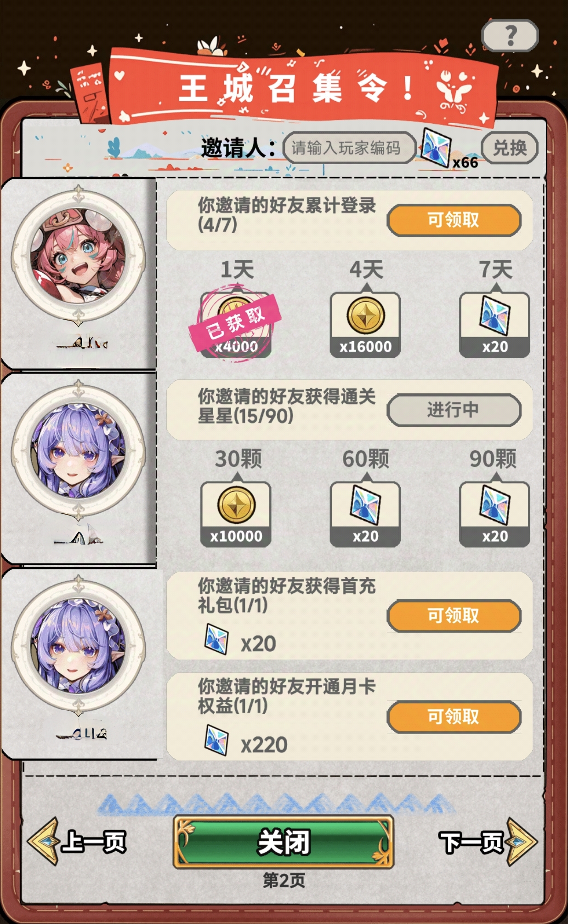Tap the 进行中 star progress button
The image size is (568, 924).
tap(454, 409)
